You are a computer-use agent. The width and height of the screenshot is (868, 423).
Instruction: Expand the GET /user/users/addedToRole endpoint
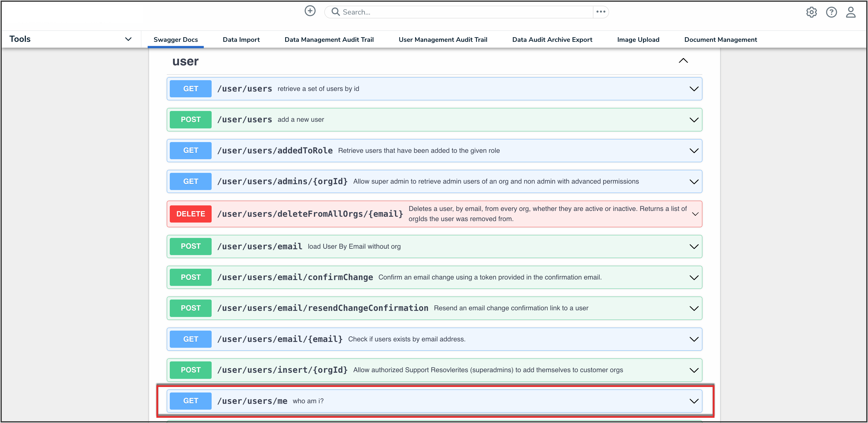tap(694, 150)
